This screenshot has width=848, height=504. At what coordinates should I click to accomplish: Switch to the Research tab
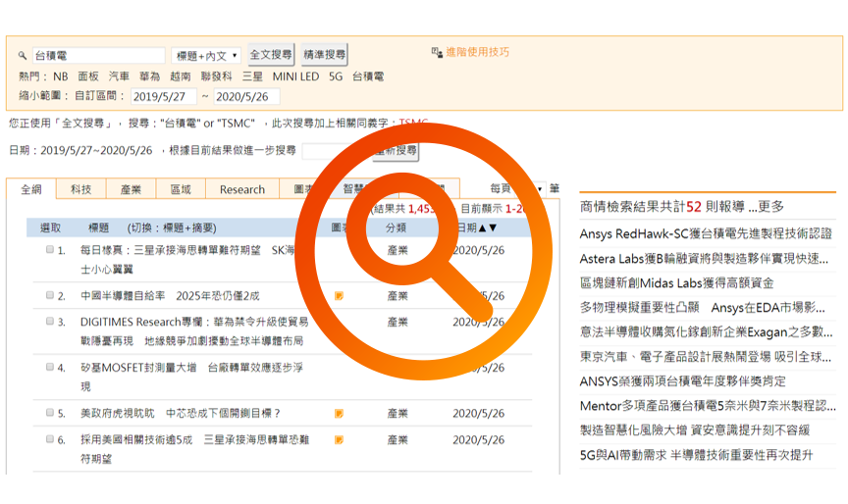(x=242, y=189)
